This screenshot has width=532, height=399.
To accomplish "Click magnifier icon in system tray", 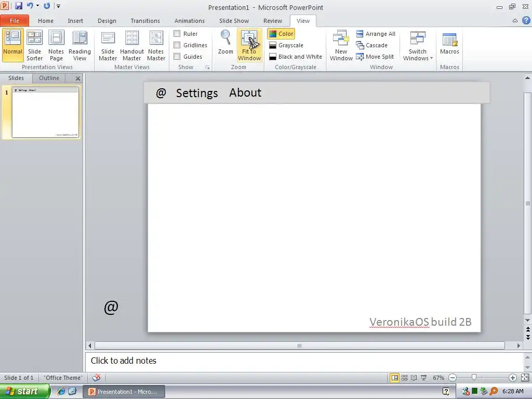I will click(x=494, y=391).
